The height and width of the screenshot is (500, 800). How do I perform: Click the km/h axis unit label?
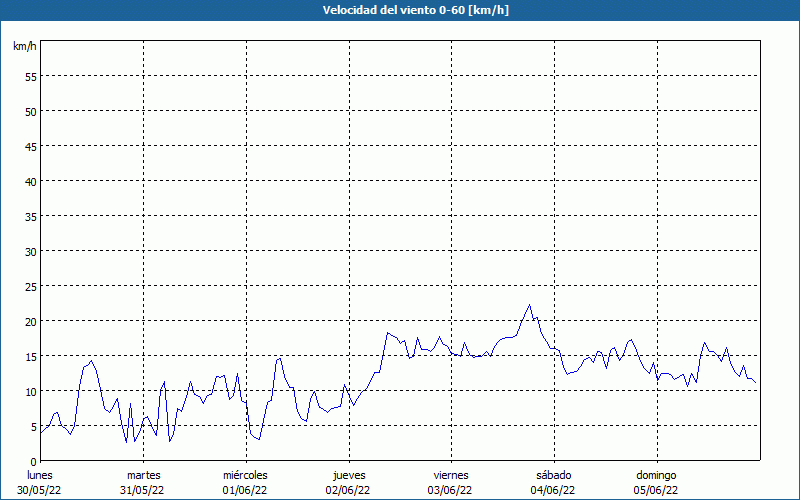pos(25,46)
